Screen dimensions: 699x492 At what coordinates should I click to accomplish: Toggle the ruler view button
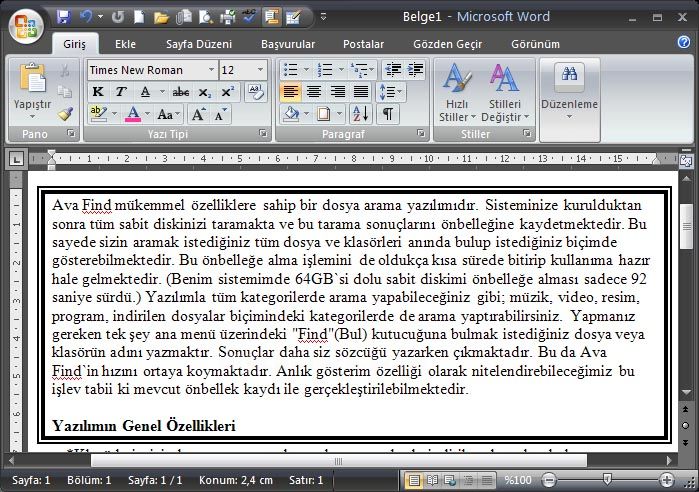[686, 161]
